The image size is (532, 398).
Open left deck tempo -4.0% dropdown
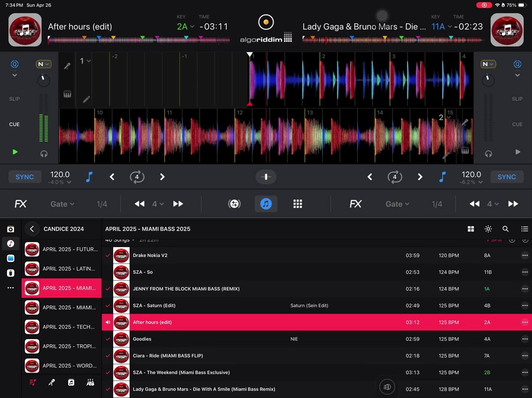60,182
